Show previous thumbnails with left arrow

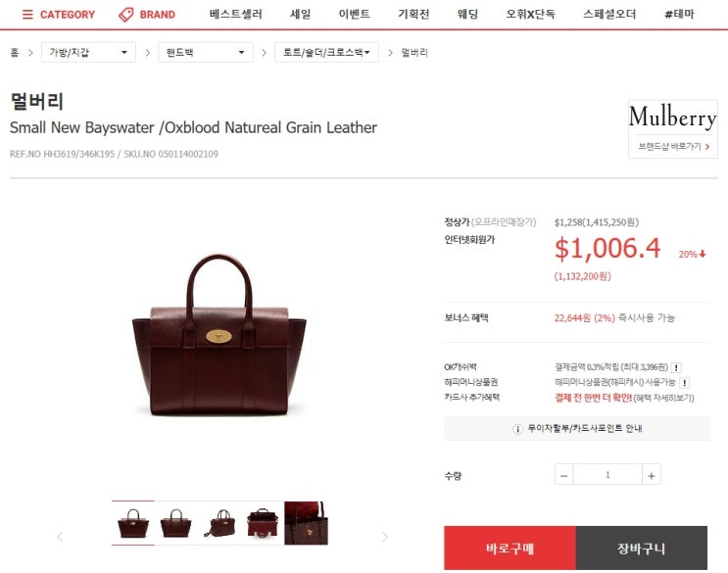(x=60, y=537)
